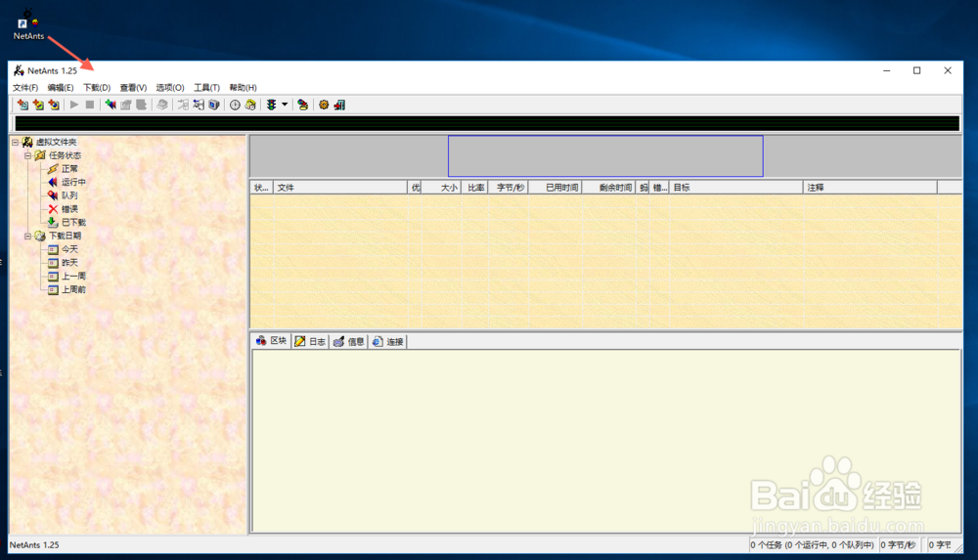Sort by the 注释 column header
The image size is (978, 560).
click(870, 187)
